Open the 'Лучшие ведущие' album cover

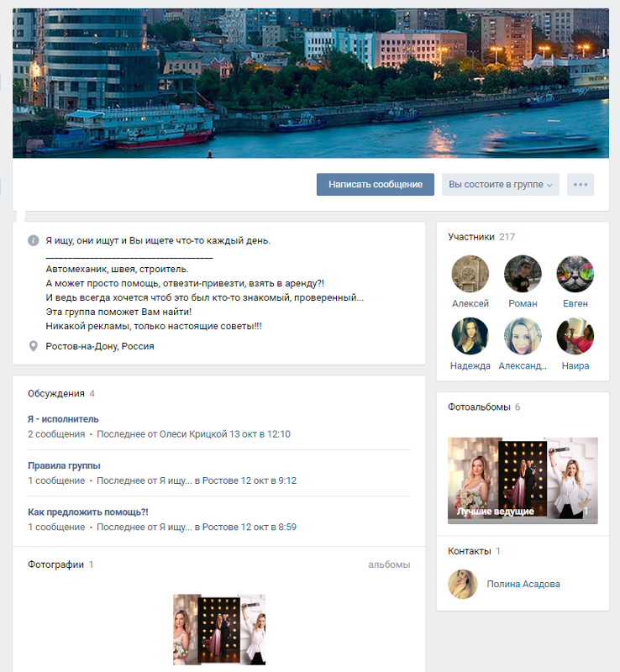coord(523,480)
